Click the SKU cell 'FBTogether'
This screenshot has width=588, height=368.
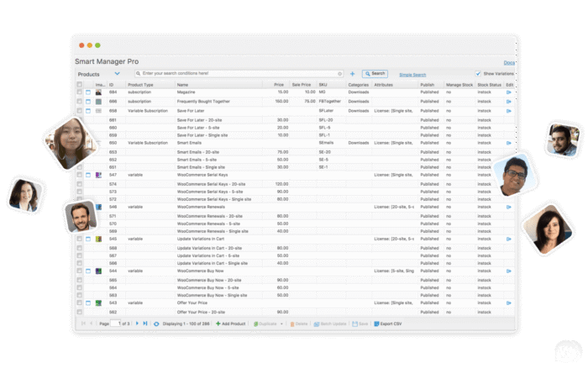(x=329, y=102)
